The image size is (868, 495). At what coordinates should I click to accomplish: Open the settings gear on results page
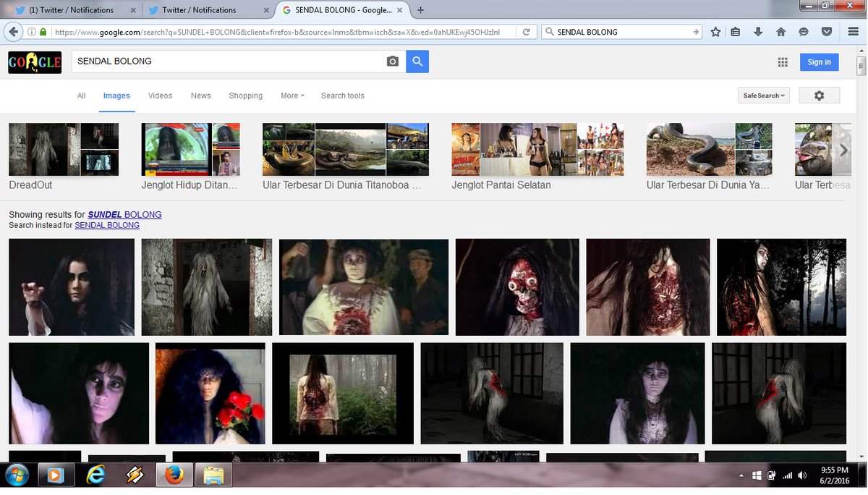[x=819, y=96]
